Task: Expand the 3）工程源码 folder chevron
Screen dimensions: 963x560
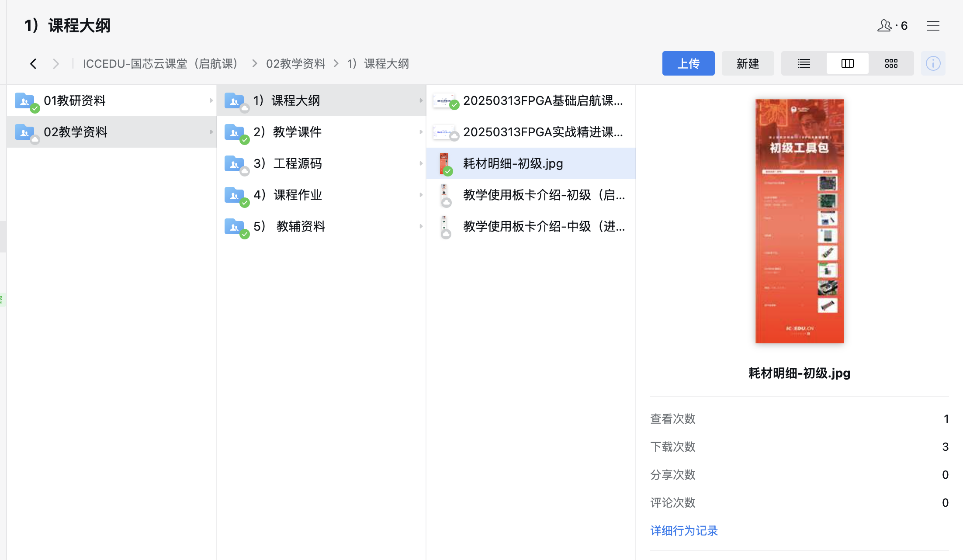Action: [x=421, y=163]
